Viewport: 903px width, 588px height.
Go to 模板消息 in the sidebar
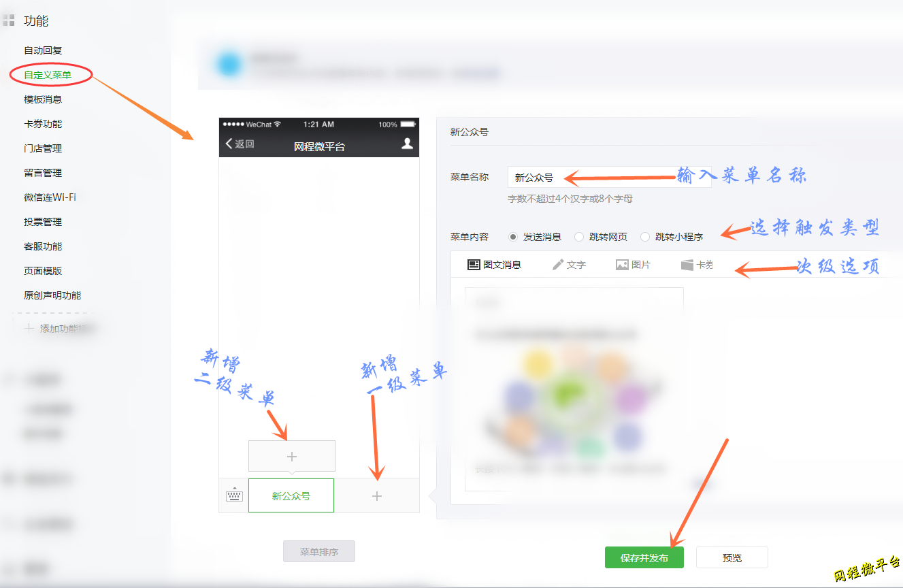coord(43,99)
